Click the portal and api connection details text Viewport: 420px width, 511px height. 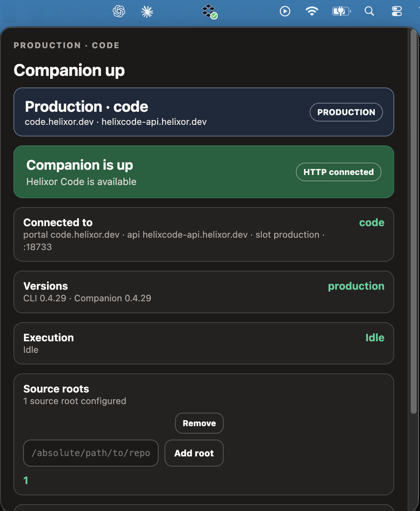174,241
